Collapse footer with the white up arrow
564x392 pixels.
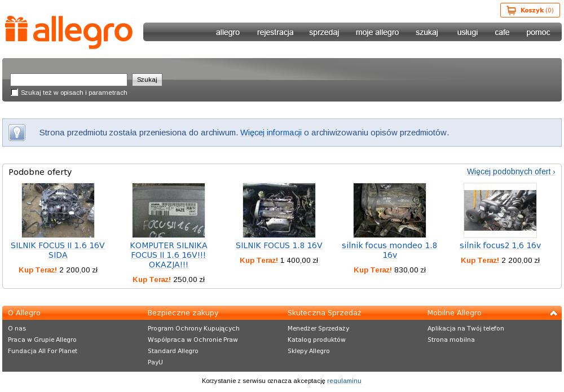click(554, 313)
